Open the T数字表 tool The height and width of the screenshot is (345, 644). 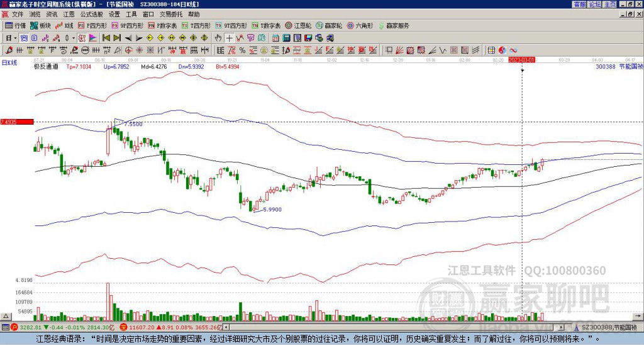266,25
